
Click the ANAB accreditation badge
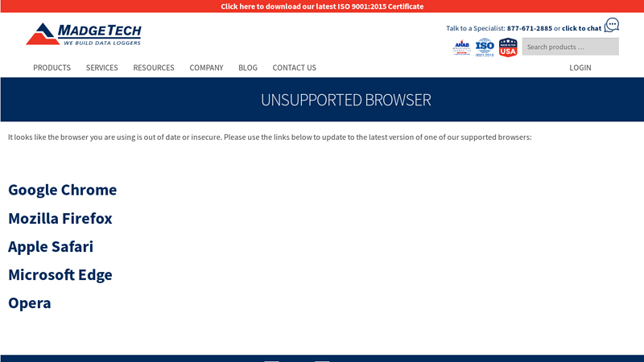pyautogui.click(x=461, y=47)
